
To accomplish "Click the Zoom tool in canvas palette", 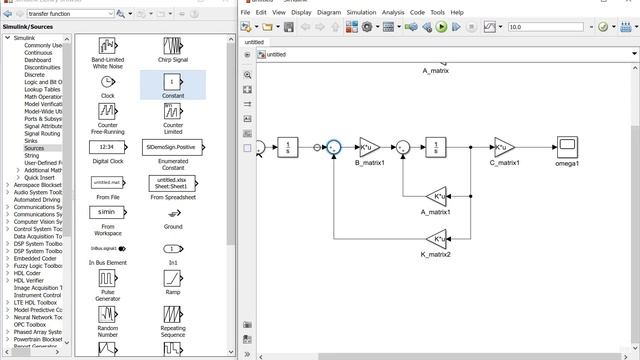I will click(247, 75).
